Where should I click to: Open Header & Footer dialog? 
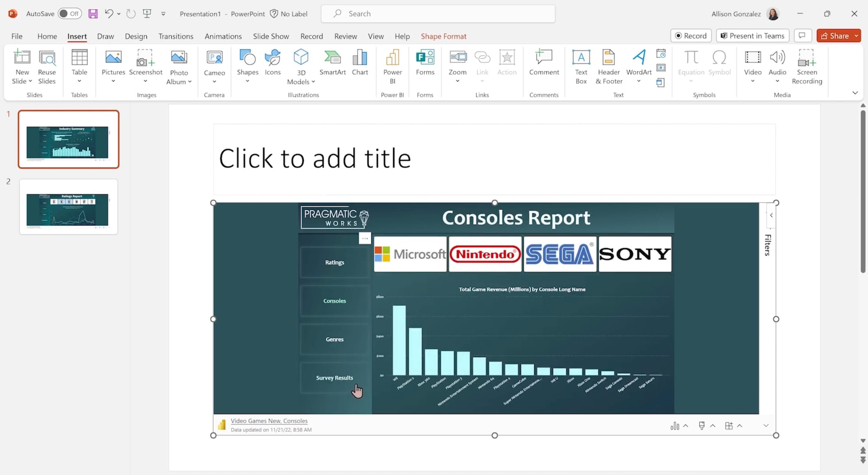(609, 67)
